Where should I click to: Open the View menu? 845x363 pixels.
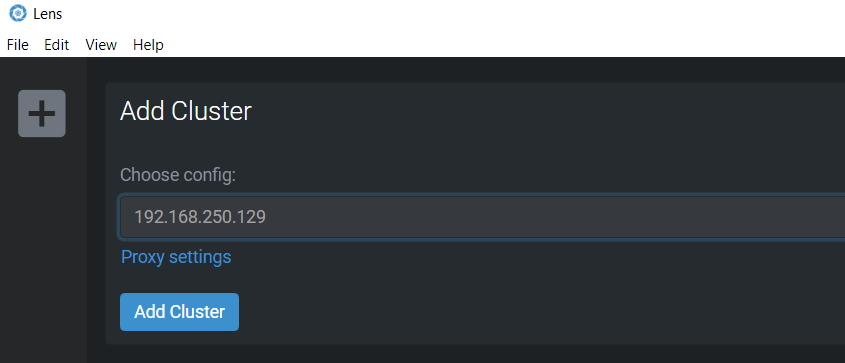101,45
